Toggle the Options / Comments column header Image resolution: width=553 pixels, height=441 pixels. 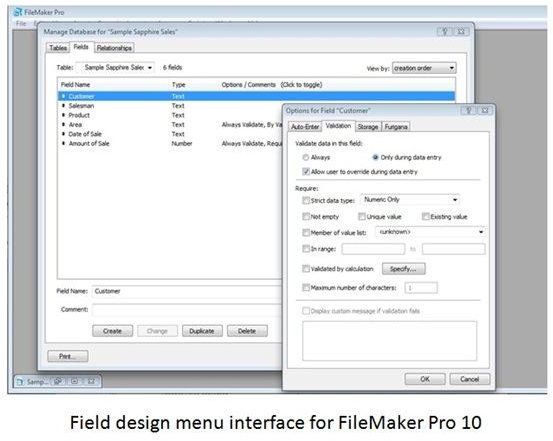click(272, 85)
